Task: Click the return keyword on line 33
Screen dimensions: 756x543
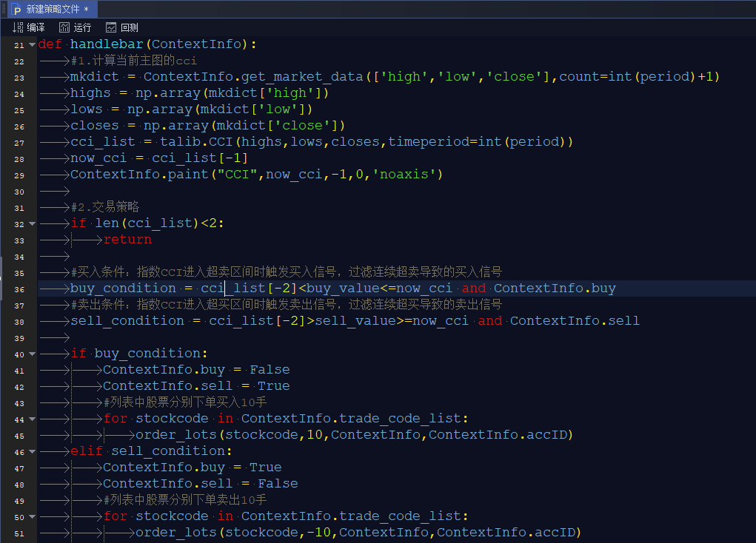Action: click(127, 240)
